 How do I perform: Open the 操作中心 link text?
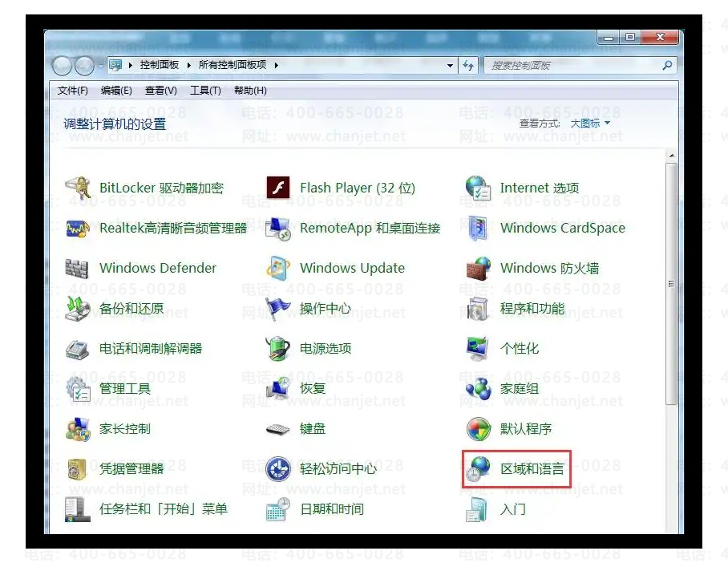click(x=326, y=309)
